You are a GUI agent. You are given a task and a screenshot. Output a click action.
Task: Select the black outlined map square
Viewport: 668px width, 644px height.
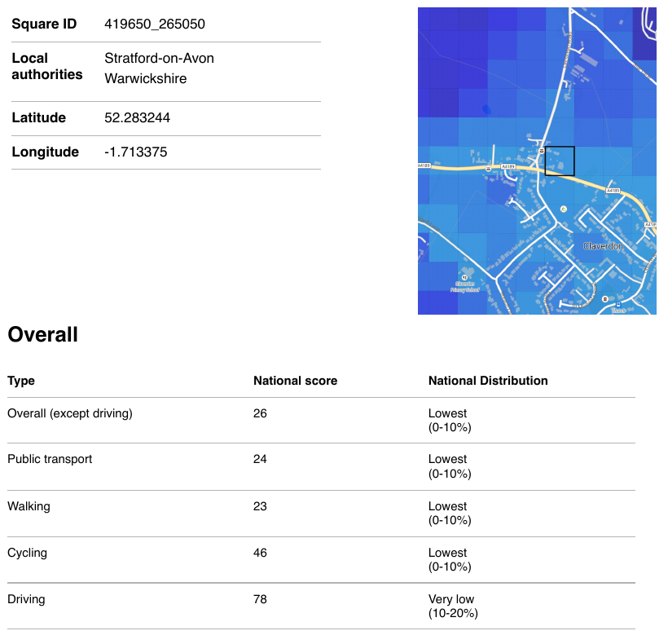pyautogui.click(x=560, y=161)
